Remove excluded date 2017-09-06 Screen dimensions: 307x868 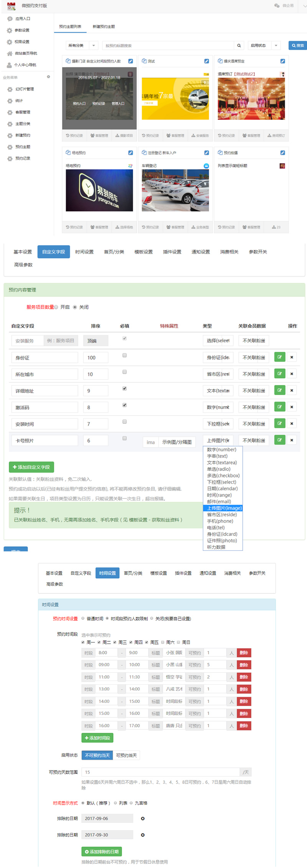(143, 818)
